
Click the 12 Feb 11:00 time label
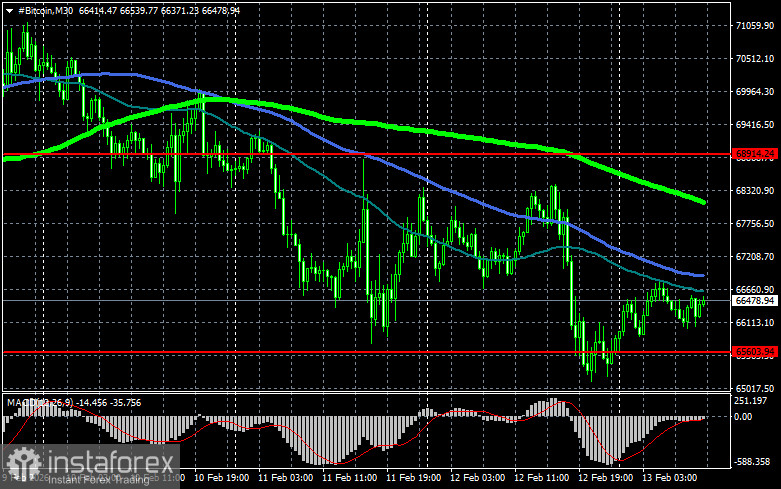coord(541,478)
